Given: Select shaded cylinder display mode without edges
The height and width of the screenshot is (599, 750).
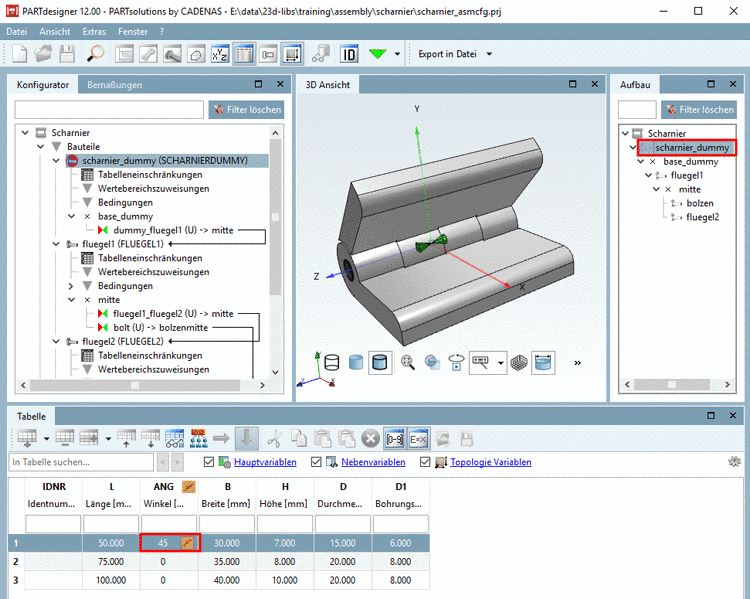Looking at the screenshot, I should click(x=356, y=362).
